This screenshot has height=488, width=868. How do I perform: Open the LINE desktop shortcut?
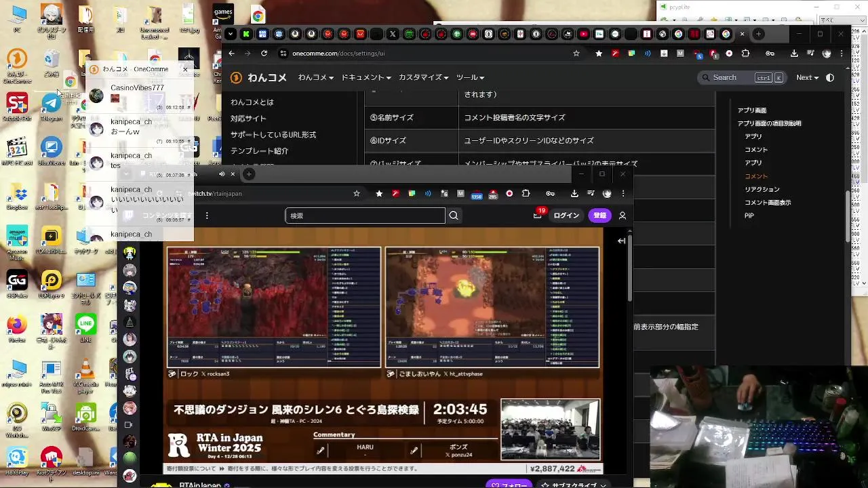click(85, 329)
